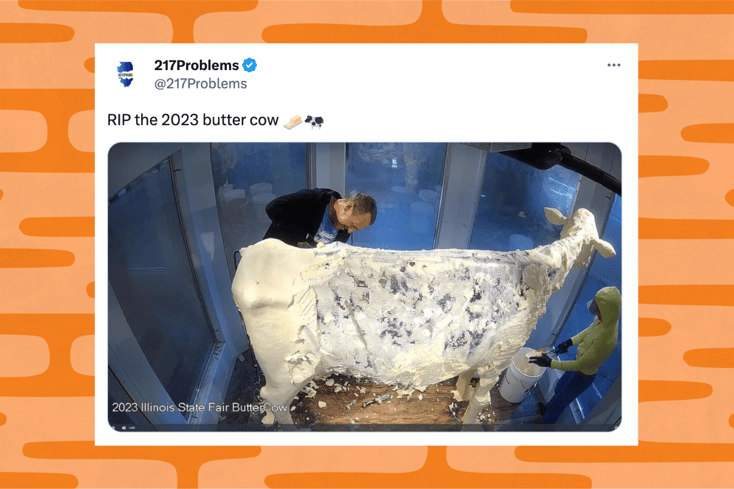Image resolution: width=734 pixels, height=489 pixels.
Task: Open the three-dot more options menu
Action: pyautogui.click(x=614, y=65)
